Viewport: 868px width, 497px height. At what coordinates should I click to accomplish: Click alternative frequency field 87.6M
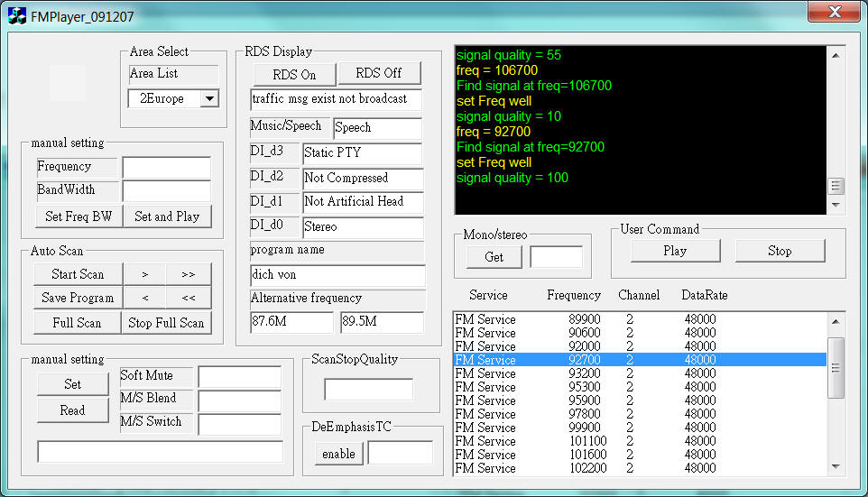291,321
